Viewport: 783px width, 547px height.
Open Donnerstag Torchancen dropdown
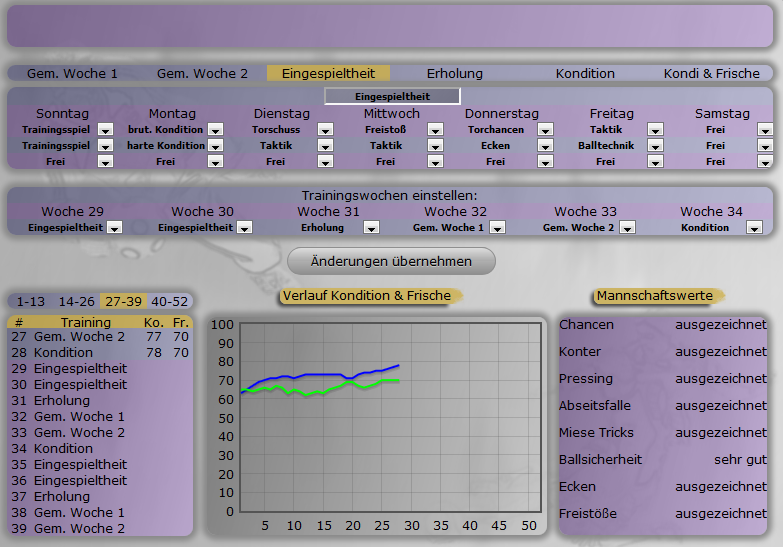click(545, 130)
